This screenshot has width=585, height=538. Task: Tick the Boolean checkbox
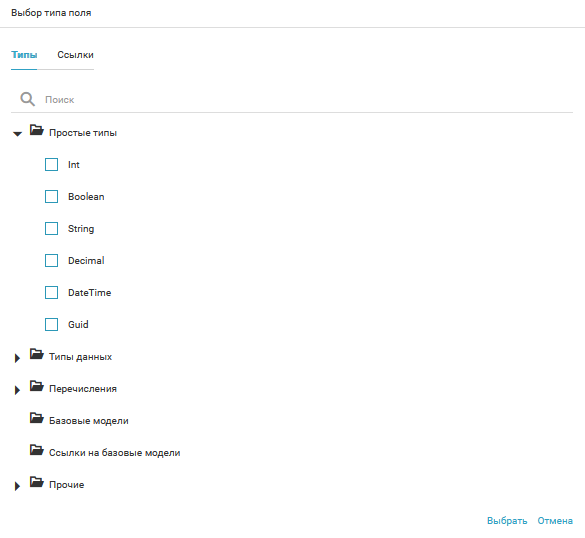[51, 197]
